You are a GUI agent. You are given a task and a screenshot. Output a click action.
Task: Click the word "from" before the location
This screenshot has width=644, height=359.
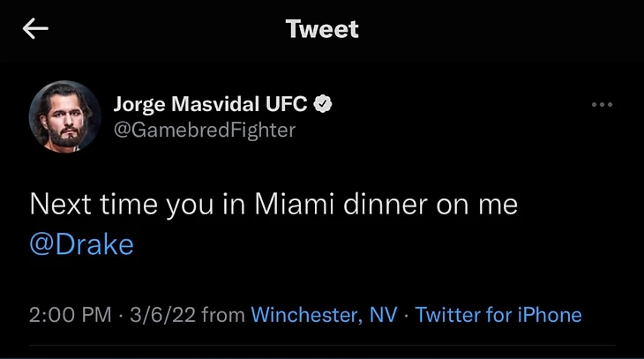223,315
